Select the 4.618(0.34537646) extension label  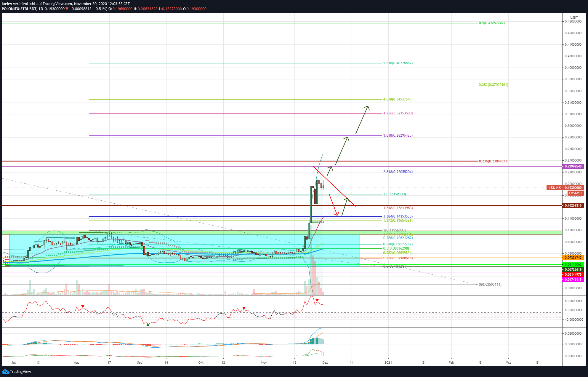click(398, 99)
